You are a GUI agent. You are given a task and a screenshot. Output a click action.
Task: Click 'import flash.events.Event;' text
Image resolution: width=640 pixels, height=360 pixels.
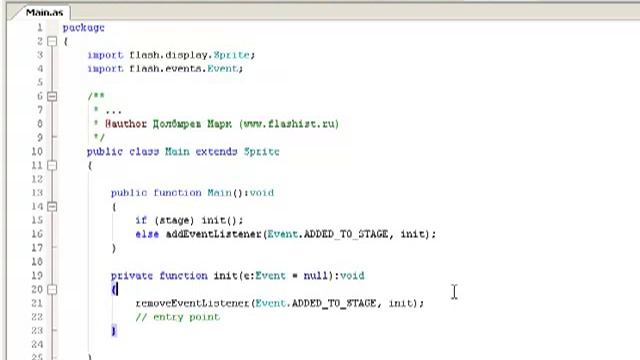[165, 69]
